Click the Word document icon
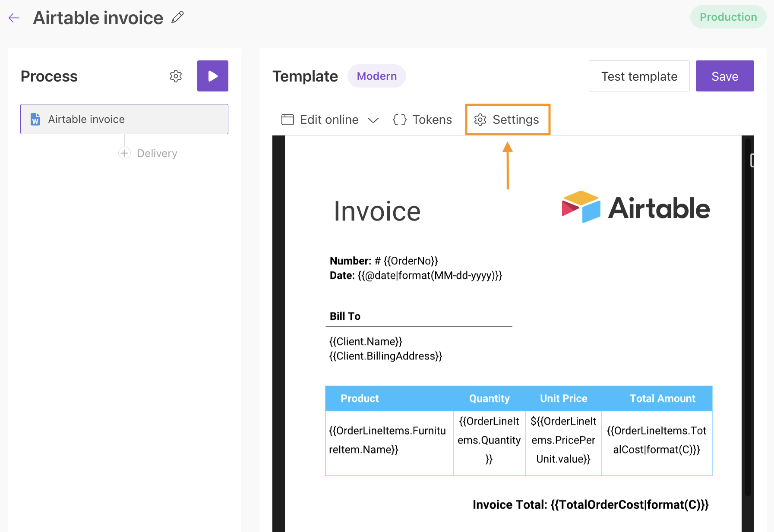The image size is (774, 532). [35, 119]
